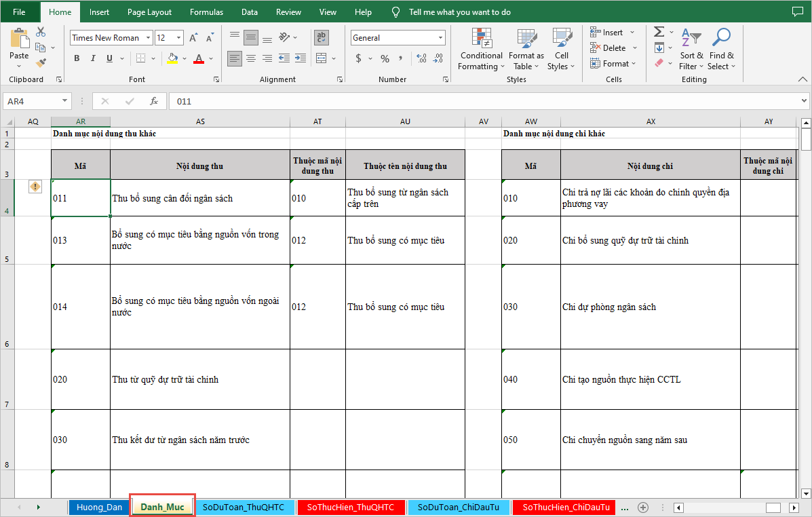Viewport: 812px width, 517px height.
Task: Click the AutoSum sigma icon
Action: (659, 32)
